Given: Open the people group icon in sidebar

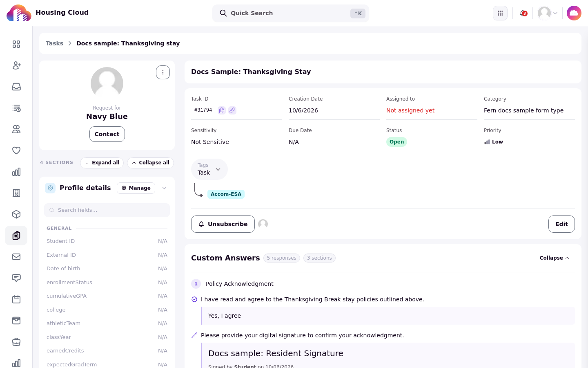Looking at the screenshot, I should point(16,129).
